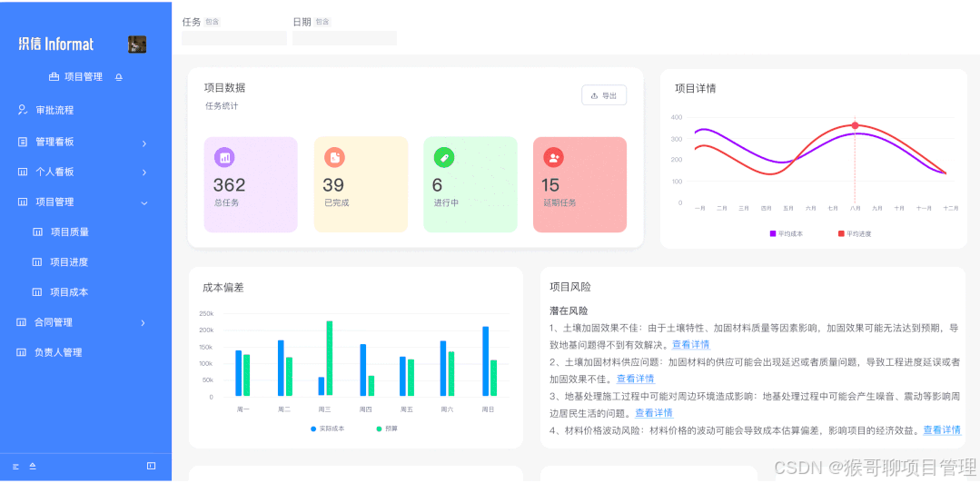Click the 导出 export button

click(604, 95)
